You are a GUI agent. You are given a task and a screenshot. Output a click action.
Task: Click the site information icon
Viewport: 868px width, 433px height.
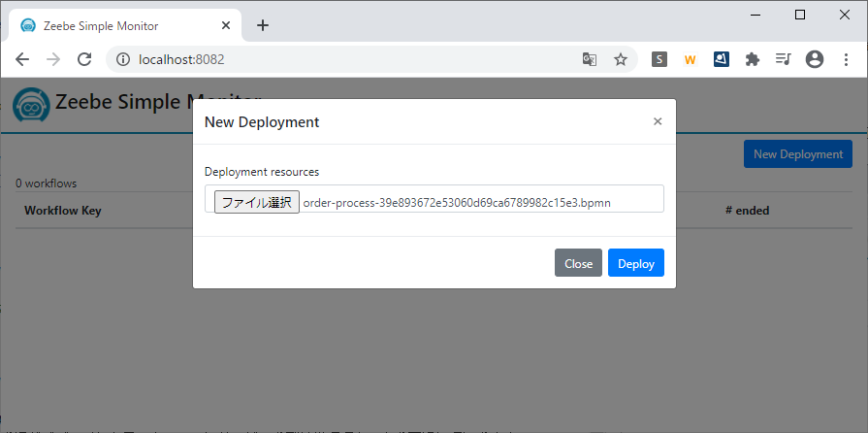click(123, 59)
